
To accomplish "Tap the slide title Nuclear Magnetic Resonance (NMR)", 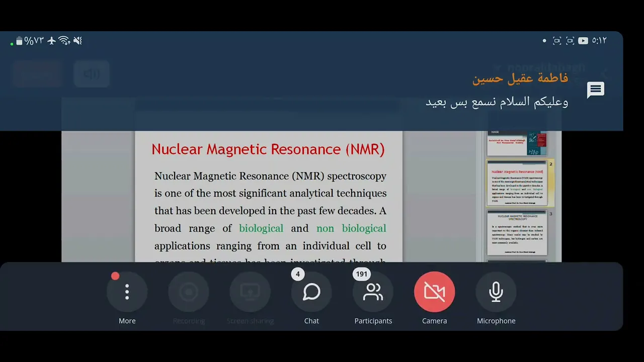I will point(268,149).
